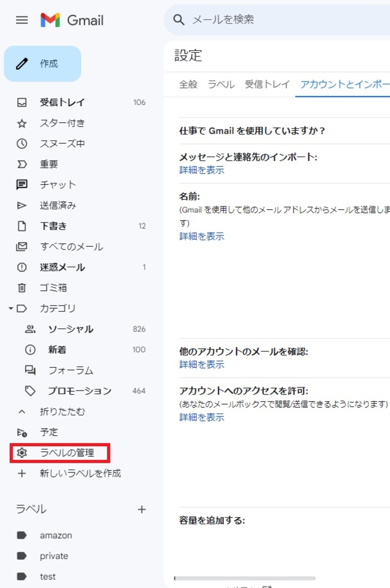Screen dimensions: 390x588
Task: Click the 464 count beside プロモーション
Action: (139, 391)
